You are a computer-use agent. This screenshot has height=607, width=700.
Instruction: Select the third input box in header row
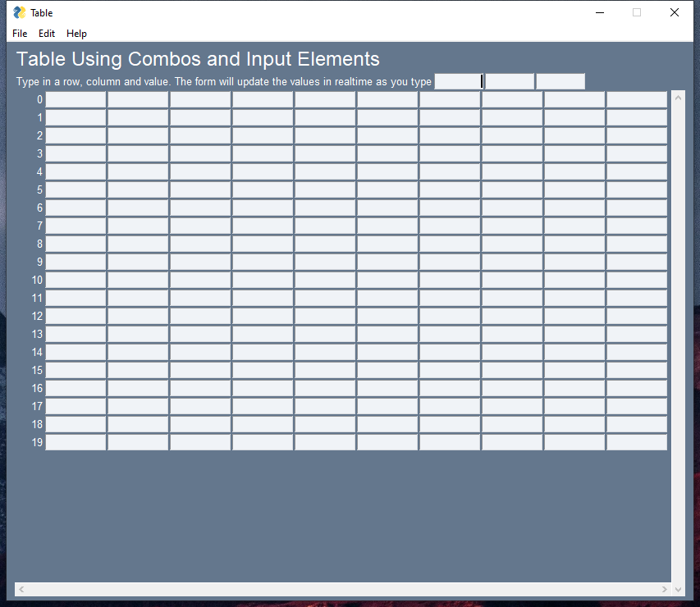pyautogui.click(x=560, y=81)
